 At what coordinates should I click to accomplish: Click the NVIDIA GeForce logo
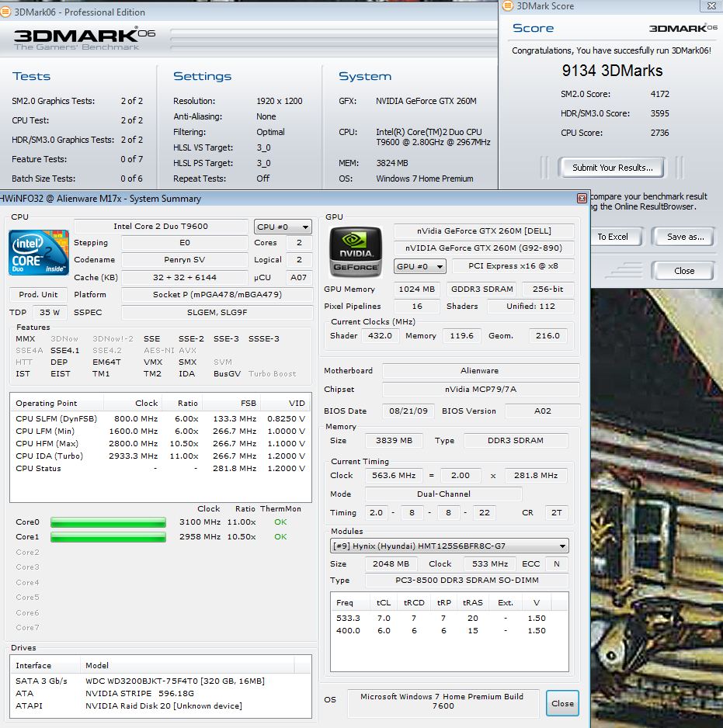[356, 251]
